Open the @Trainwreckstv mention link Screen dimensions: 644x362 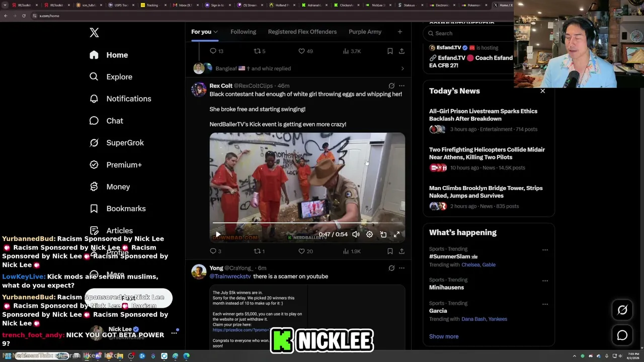[x=230, y=277]
